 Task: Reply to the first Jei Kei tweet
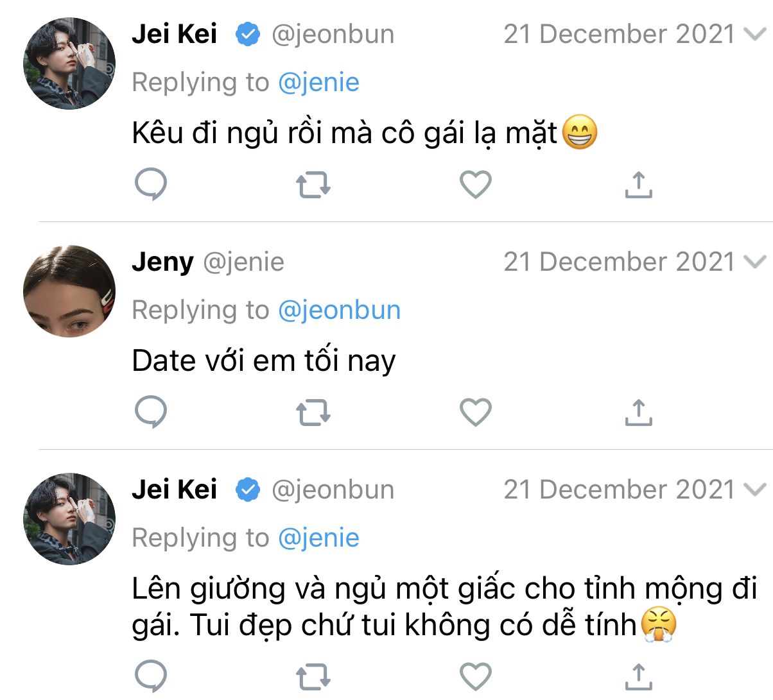[151, 185]
